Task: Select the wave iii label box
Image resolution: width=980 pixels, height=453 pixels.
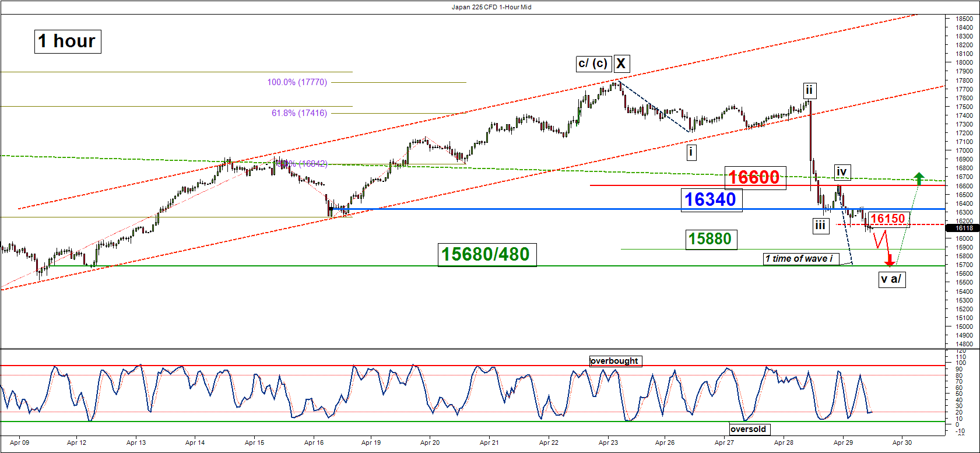Action: click(x=820, y=226)
